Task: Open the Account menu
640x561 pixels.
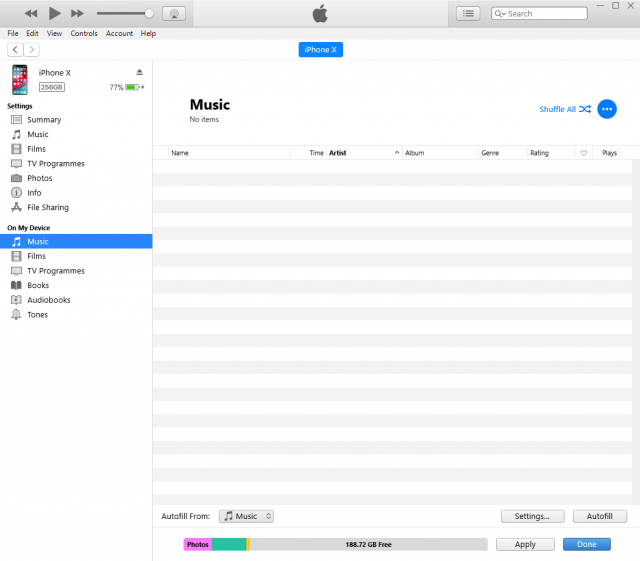Action: [x=119, y=33]
